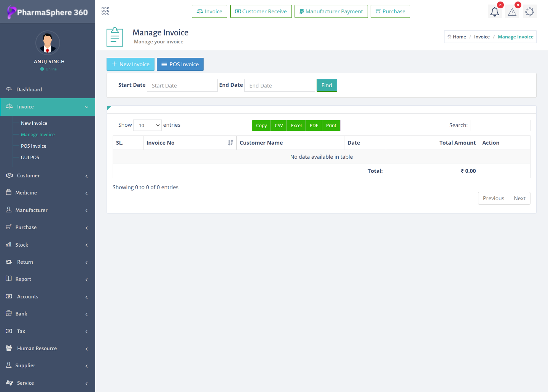Click the Invoice No sort icon
Viewport: 548px width, 392px height.
pyautogui.click(x=230, y=143)
